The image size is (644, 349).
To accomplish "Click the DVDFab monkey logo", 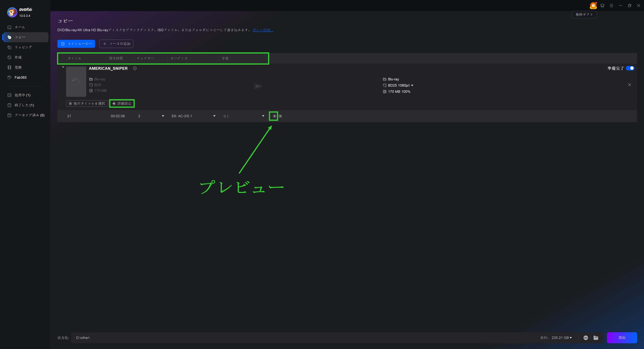I will pyautogui.click(x=12, y=12).
